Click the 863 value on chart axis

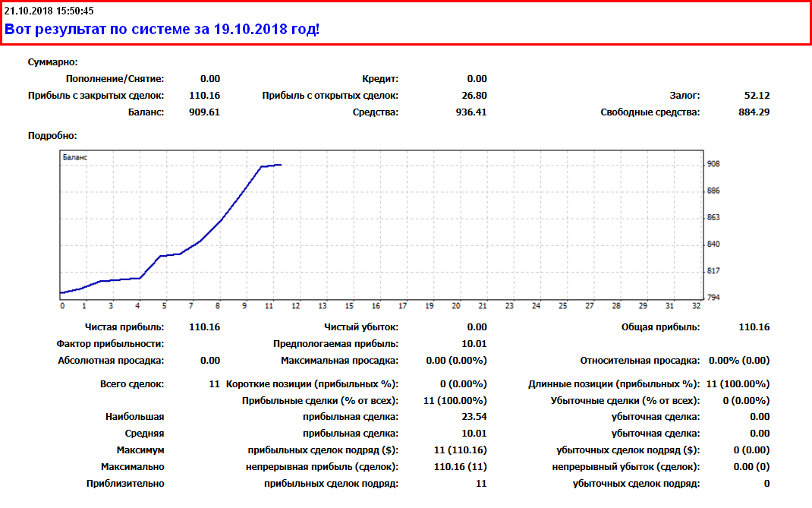[x=713, y=217]
